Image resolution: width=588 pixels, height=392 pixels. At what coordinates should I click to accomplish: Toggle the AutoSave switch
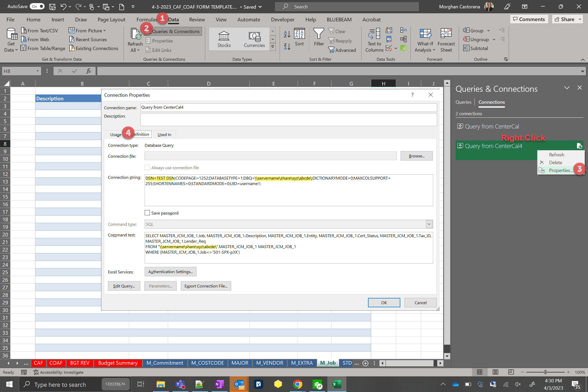[38, 7]
